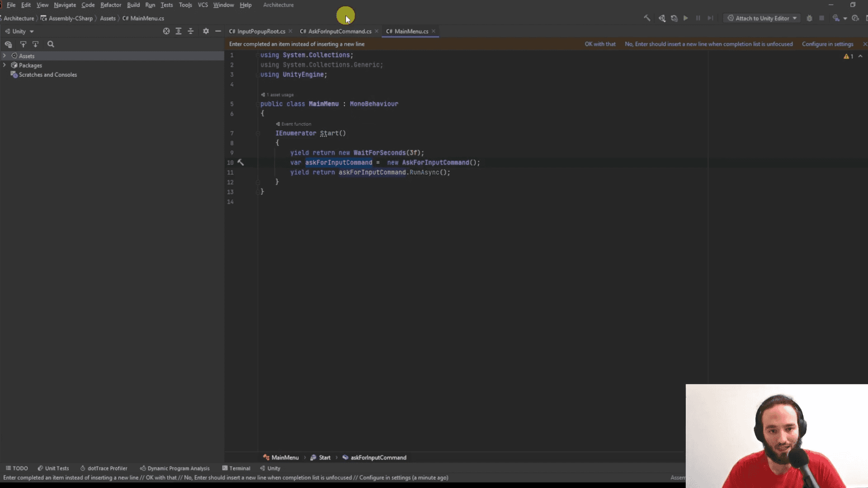Image resolution: width=868 pixels, height=488 pixels.
Task: Start debugging with the bug icon
Action: click(809, 18)
